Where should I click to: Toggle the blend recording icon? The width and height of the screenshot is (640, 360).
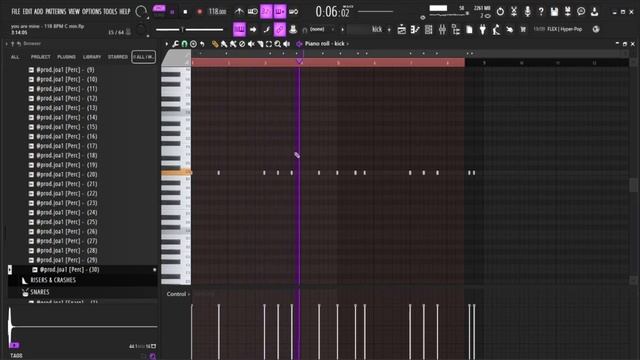(280, 11)
